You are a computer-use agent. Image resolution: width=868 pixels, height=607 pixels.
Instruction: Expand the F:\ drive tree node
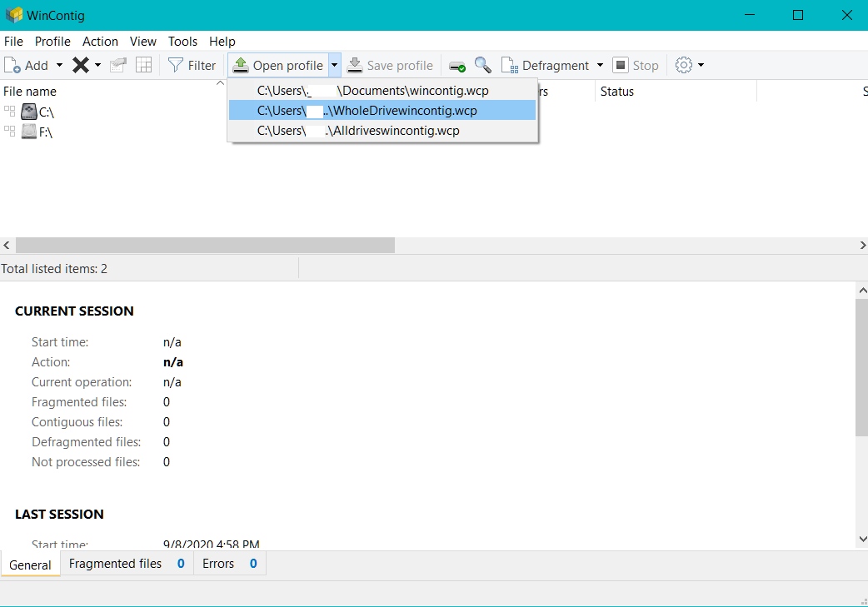click(9, 131)
